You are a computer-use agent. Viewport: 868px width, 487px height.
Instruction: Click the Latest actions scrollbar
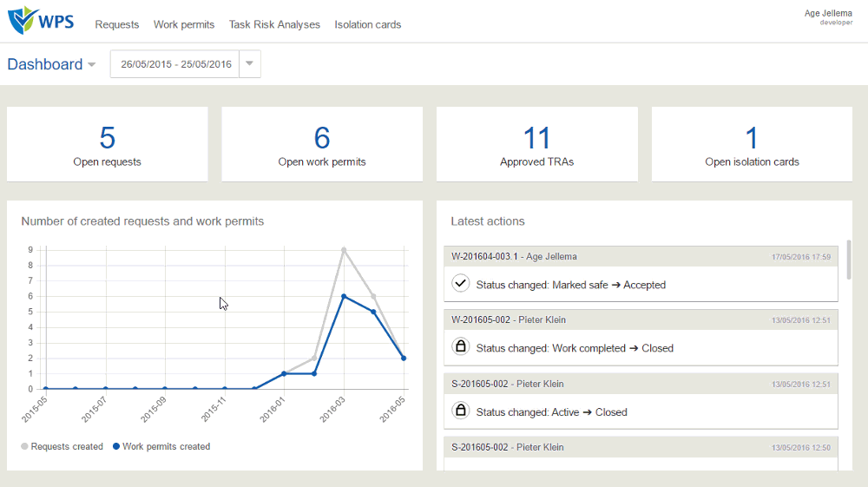(848, 260)
